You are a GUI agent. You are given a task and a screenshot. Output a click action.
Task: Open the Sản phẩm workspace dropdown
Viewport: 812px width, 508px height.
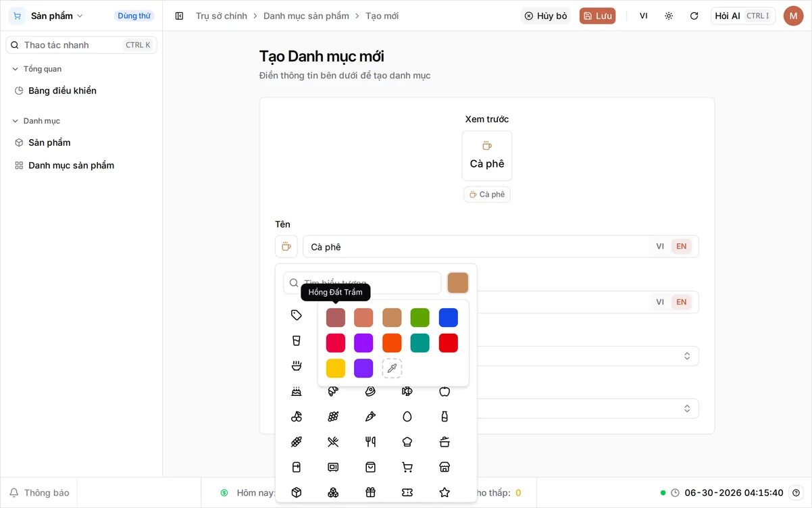click(57, 16)
